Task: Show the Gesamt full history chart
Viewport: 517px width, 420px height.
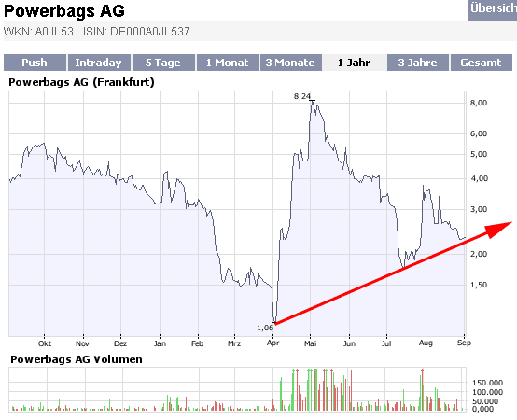Action: click(481, 63)
